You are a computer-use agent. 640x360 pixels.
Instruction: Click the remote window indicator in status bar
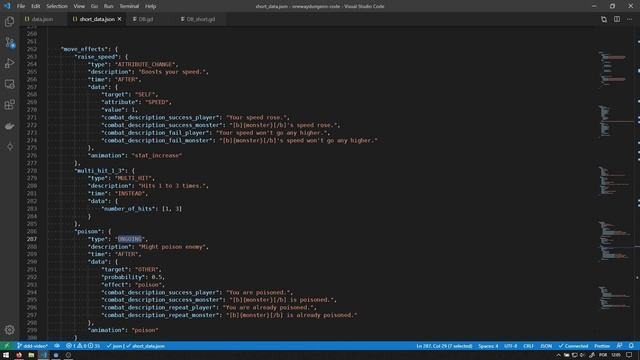pyautogui.click(x=6, y=346)
